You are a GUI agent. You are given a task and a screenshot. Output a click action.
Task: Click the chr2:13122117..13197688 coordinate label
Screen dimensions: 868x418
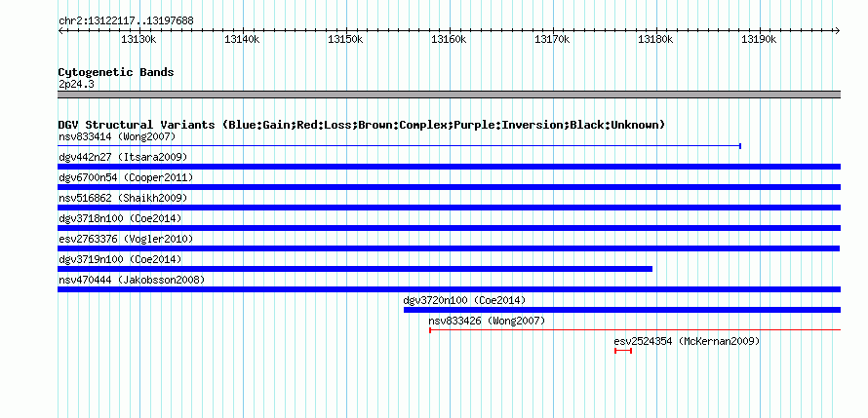(x=126, y=21)
